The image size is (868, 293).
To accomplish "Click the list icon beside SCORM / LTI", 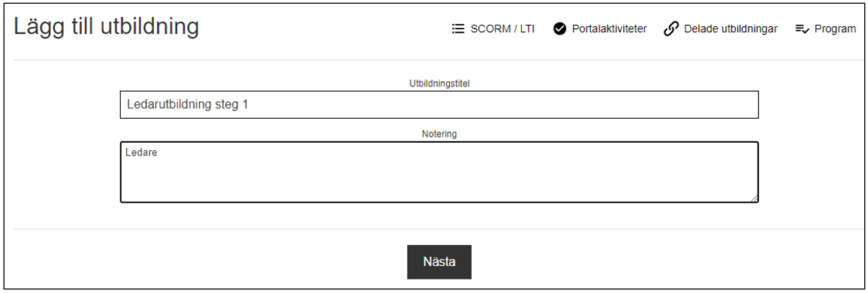I will [x=457, y=29].
